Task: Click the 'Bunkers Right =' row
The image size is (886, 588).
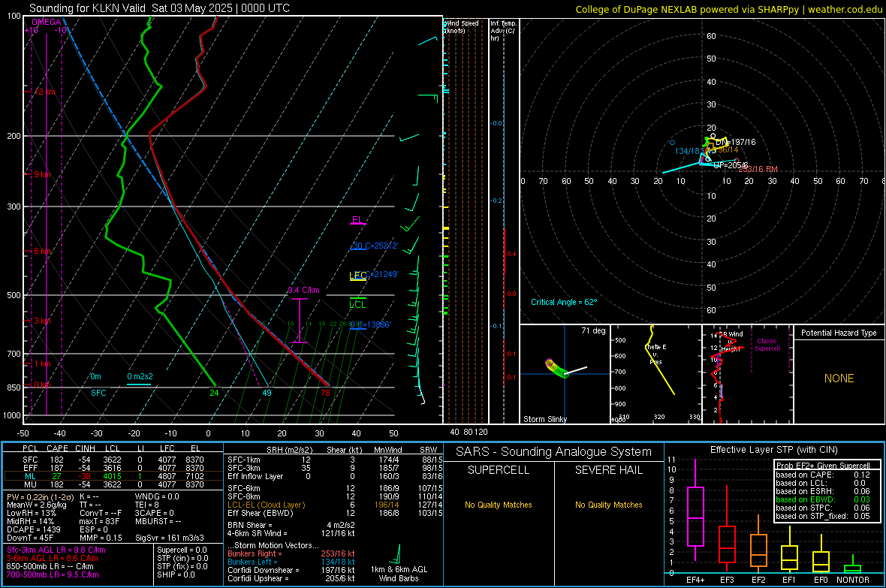Action: (x=291, y=554)
